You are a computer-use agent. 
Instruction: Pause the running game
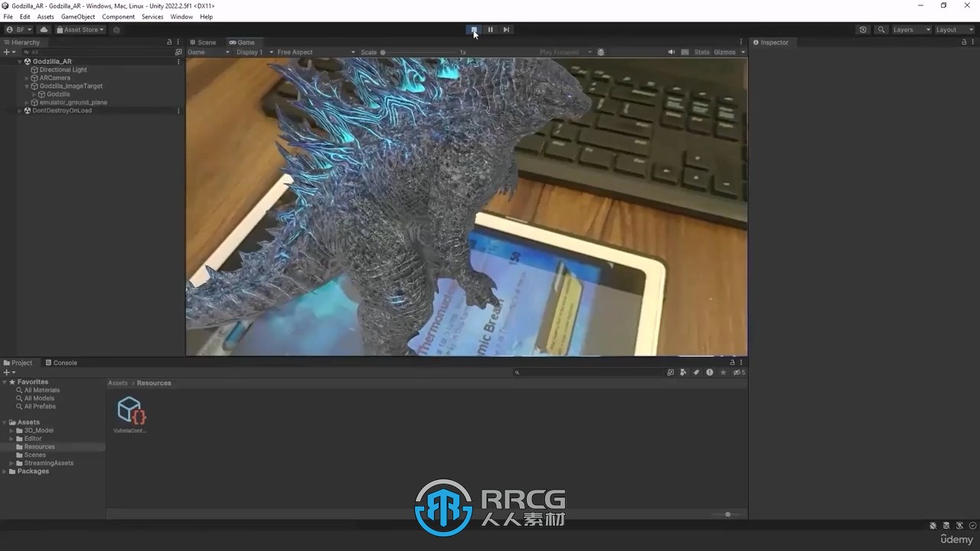pyautogui.click(x=491, y=30)
